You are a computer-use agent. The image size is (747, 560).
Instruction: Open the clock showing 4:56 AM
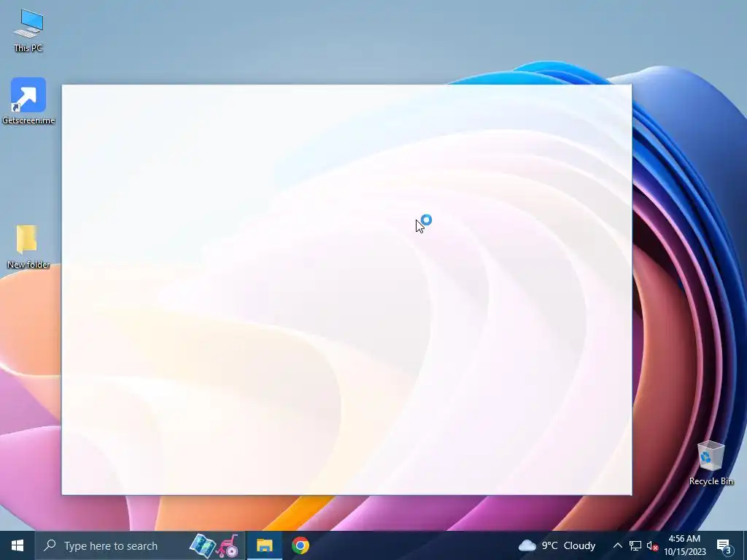pyautogui.click(x=684, y=545)
